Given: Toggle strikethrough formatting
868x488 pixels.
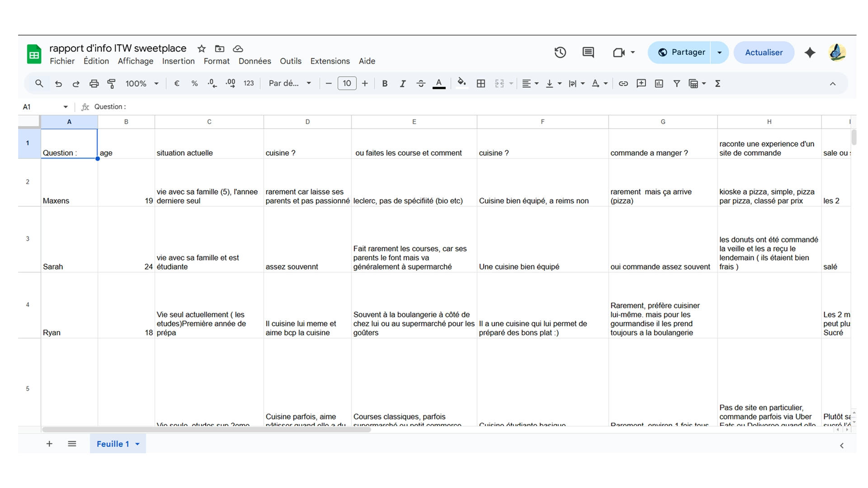Looking at the screenshot, I should 420,84.
